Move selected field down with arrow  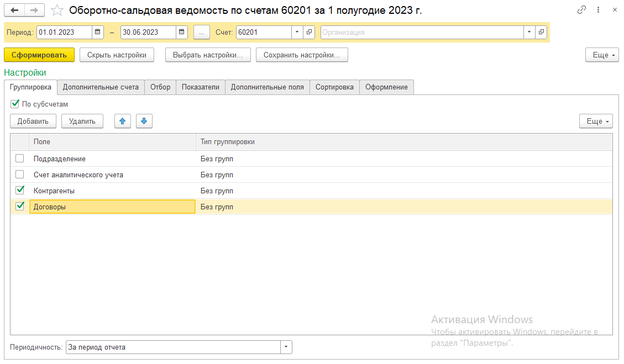tap(144, 122)
